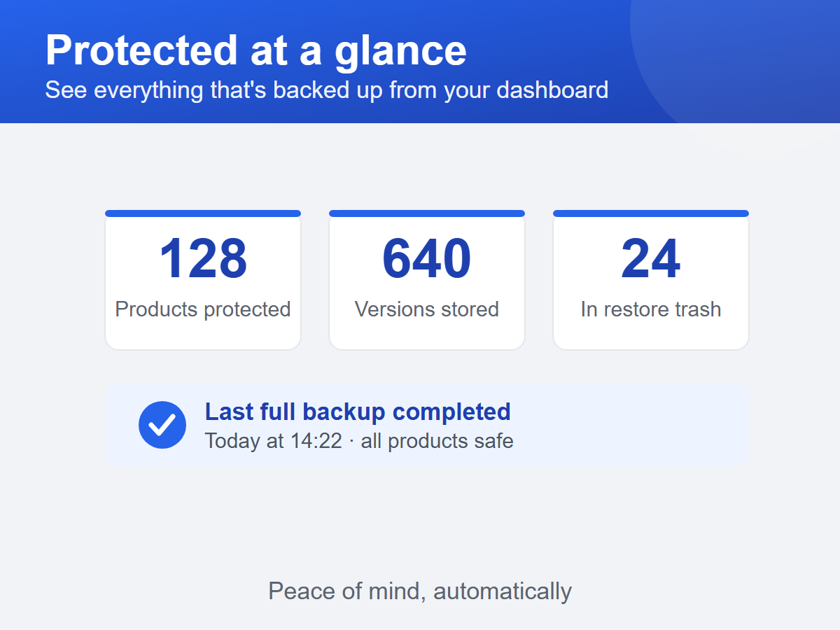
Task: Open the Versions stored card
Action: [x=427, y=280]
